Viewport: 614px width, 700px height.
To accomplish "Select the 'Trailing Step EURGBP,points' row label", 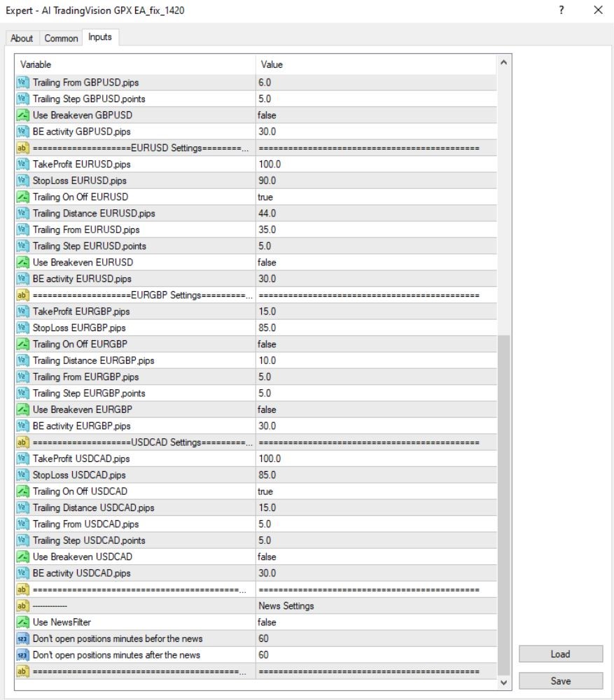I will [x=89, y=393].
